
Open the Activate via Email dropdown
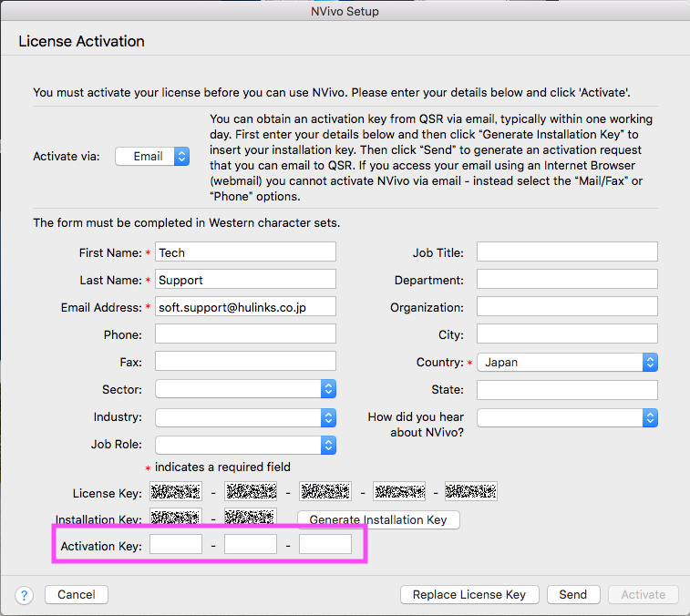click(152, 156)
